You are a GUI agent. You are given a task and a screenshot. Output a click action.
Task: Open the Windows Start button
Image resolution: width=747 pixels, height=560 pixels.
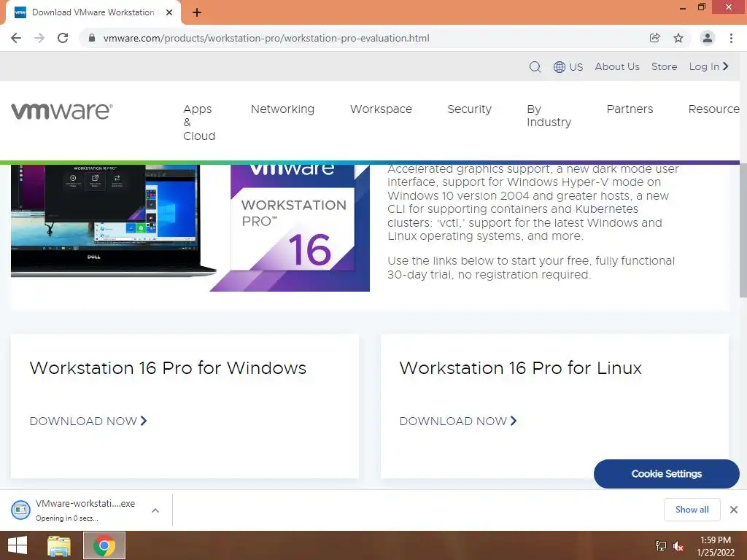click(18, 545)
